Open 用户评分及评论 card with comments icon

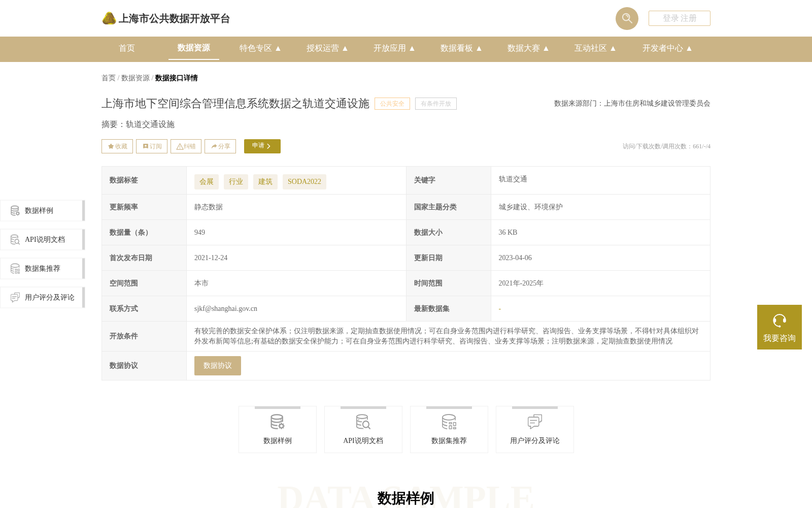coord(535,429)
